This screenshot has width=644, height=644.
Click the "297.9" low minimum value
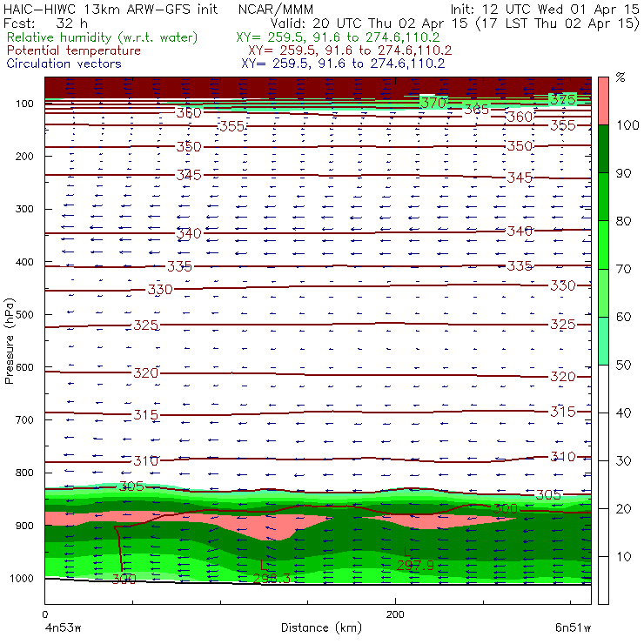click(415, 566)
